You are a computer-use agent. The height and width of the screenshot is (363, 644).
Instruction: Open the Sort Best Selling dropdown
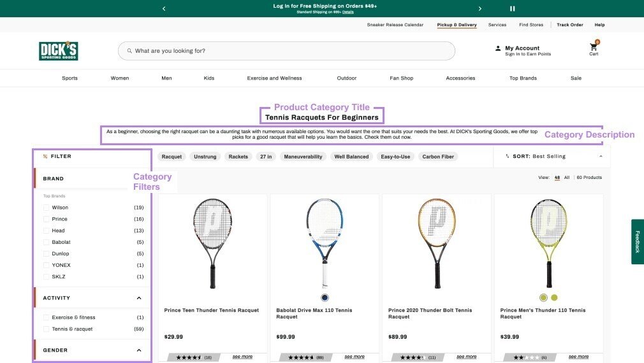552,156
